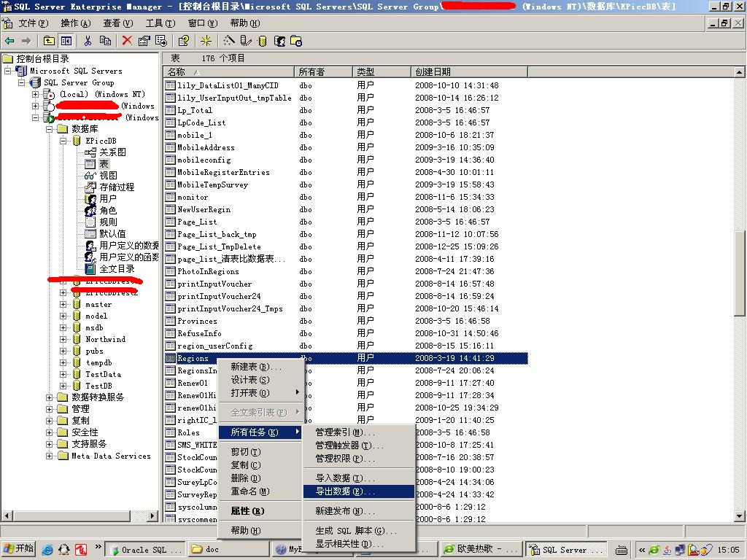The width and height of the screenshot is (747, 560).
Task: Click the Register Server toolbar icon
Action: [246, 41]
